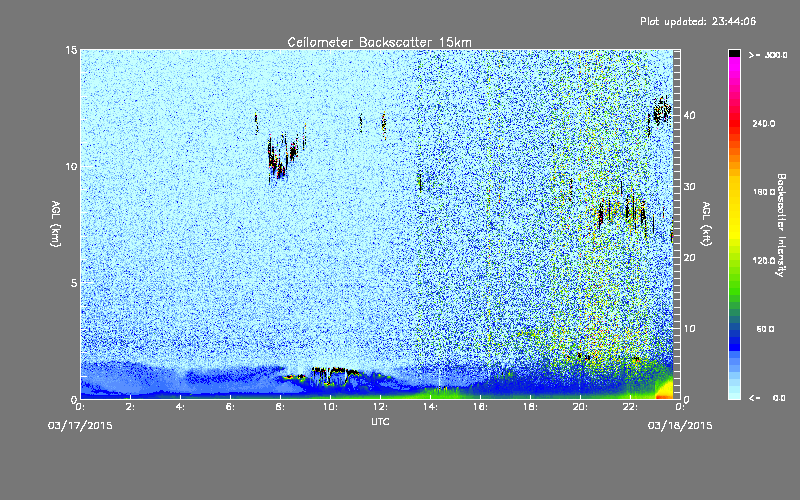Click the "2:" hour tick label
This screenshot has height=500, width=800.
[x=131, y=407]
